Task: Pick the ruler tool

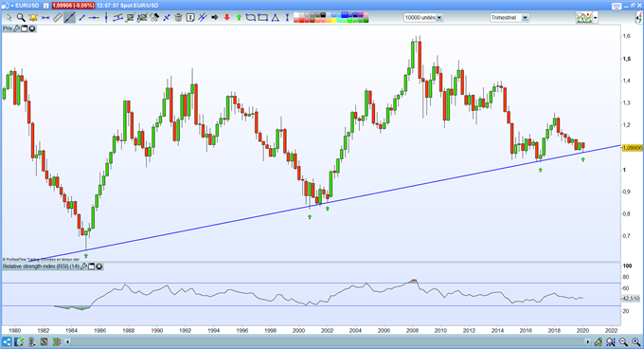Action: point(58,18)
